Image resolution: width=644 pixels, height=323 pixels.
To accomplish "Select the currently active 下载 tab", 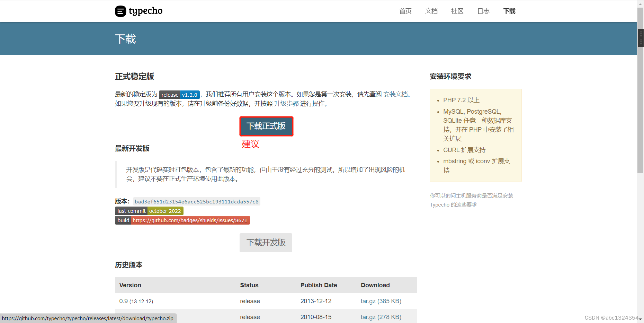I will tap(509, 11).
